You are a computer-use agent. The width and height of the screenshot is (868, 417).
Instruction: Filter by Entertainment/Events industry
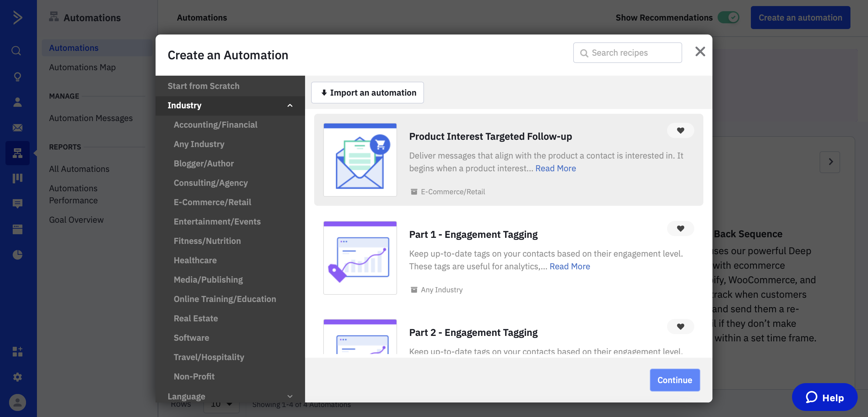pos(217,222)
